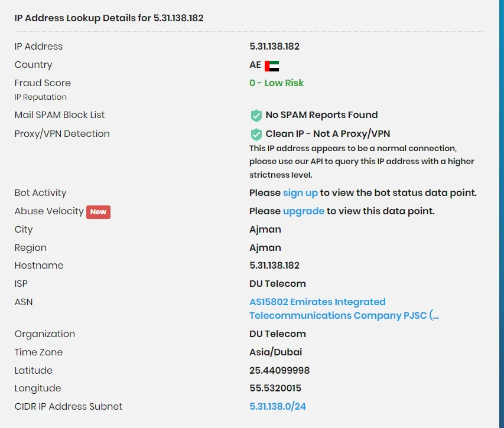Click the IP Address Lookup Details heading
The height and width of the screenshot is (428, 504).
[109, 18]
